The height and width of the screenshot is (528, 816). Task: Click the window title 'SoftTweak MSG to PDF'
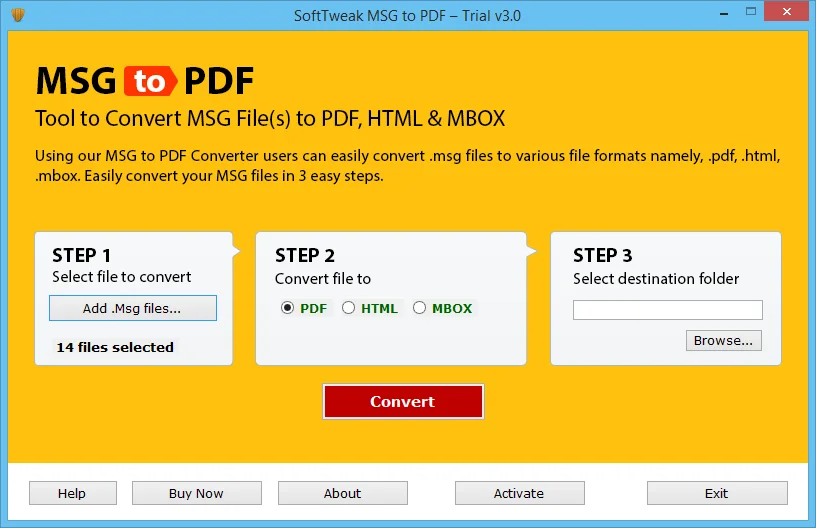(x=407, y=15)
